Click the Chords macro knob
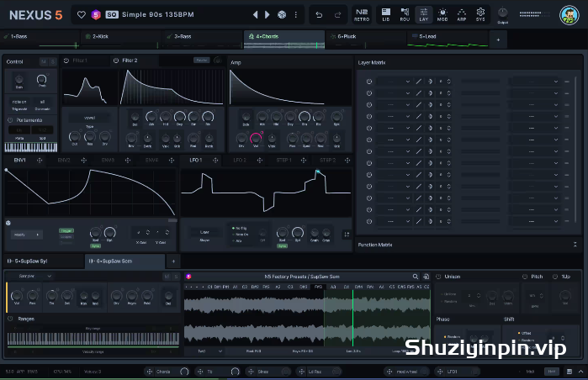The image size is (588, 380). pos(184,372)
